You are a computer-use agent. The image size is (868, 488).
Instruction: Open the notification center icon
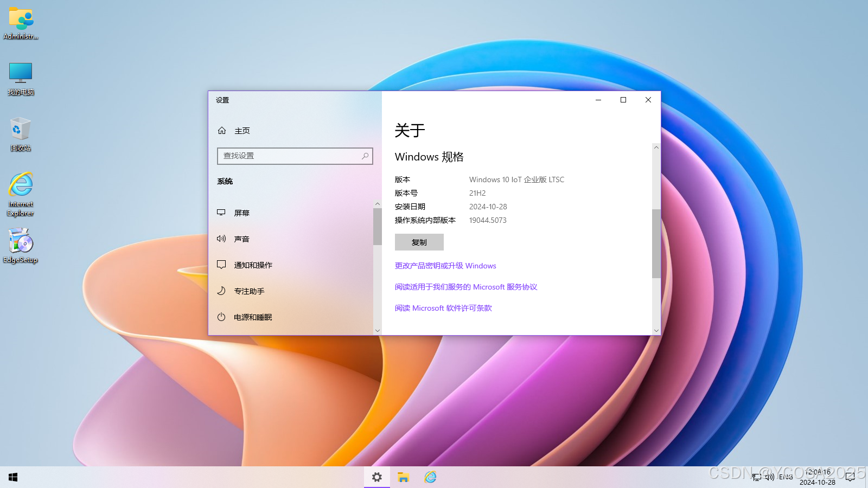point(850,477)
